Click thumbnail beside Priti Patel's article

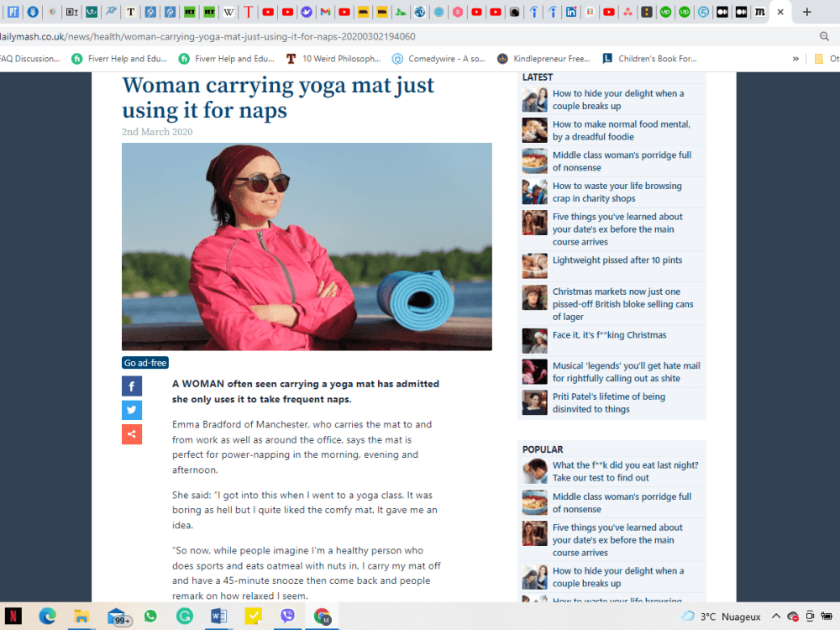click(534, 403)
